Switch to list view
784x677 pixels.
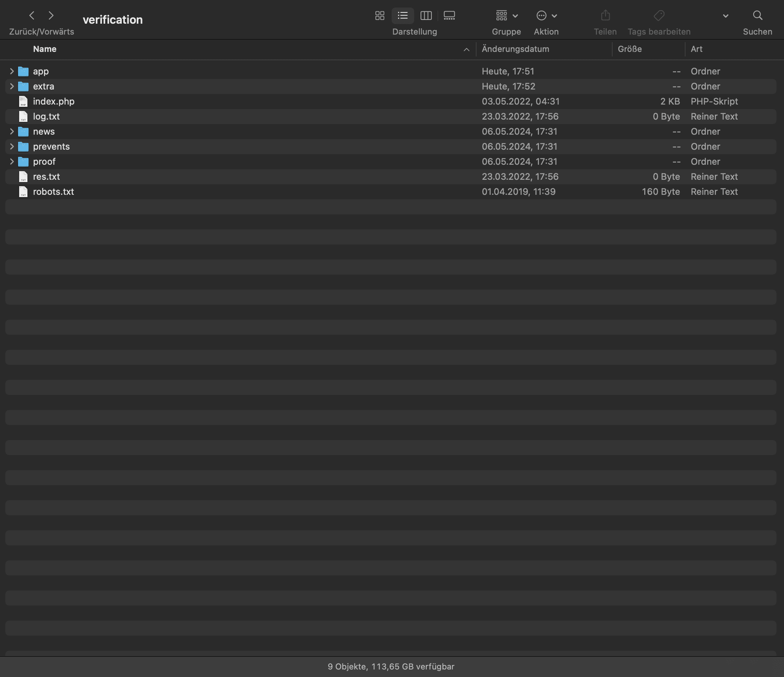click(403, 15)
